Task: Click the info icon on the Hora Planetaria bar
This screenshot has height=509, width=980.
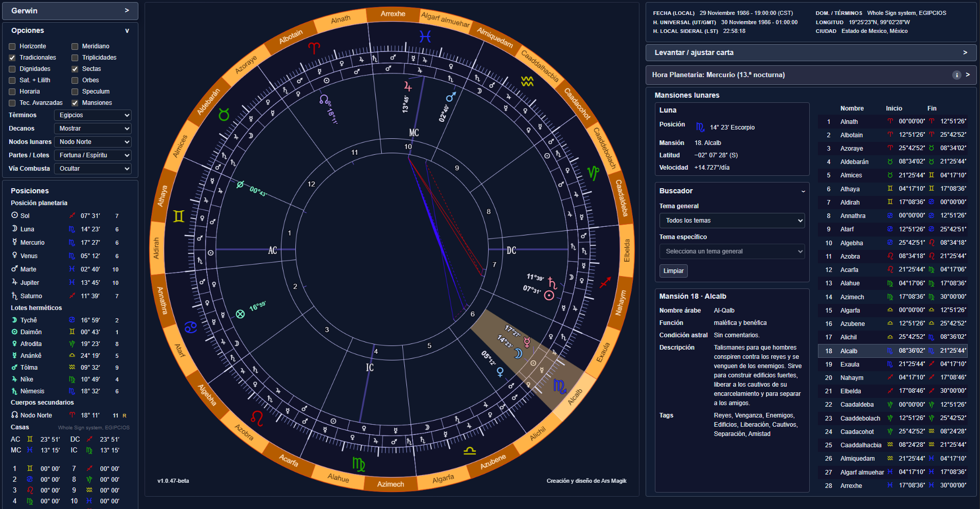Action: pos(956,75)
